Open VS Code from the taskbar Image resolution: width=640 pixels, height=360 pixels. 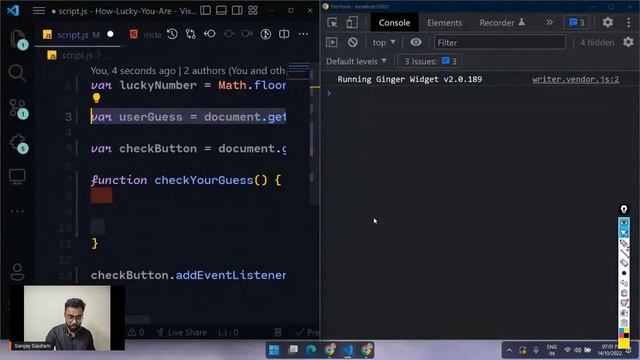348,350
